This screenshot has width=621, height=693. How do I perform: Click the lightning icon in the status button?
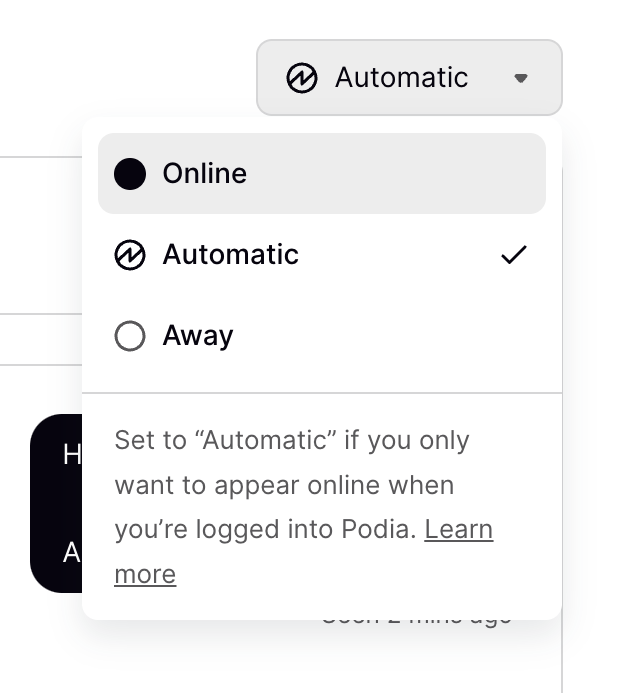point(302,78)
